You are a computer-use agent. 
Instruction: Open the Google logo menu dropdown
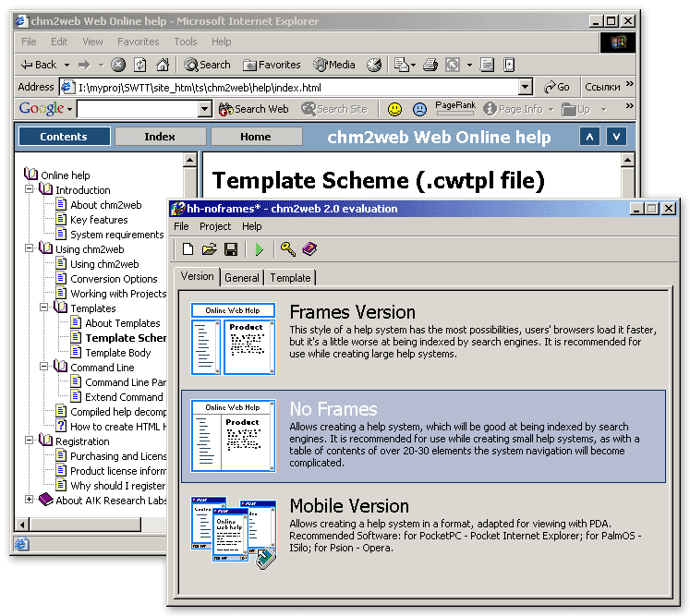(69, 109)
